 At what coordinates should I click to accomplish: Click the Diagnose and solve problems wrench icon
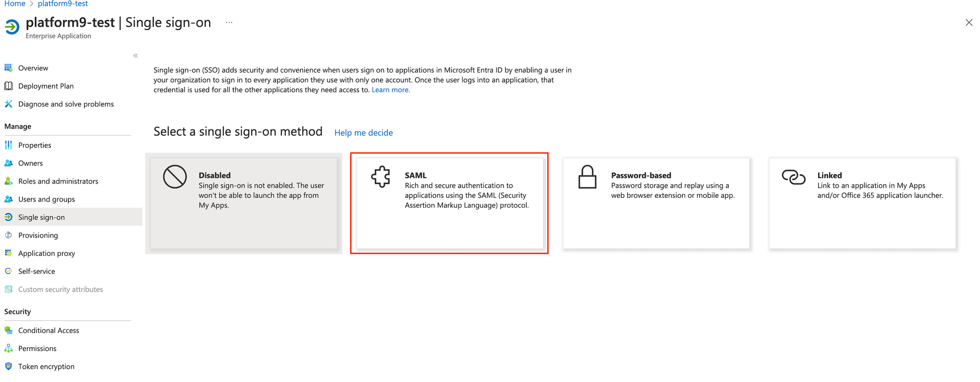point(8,104)
